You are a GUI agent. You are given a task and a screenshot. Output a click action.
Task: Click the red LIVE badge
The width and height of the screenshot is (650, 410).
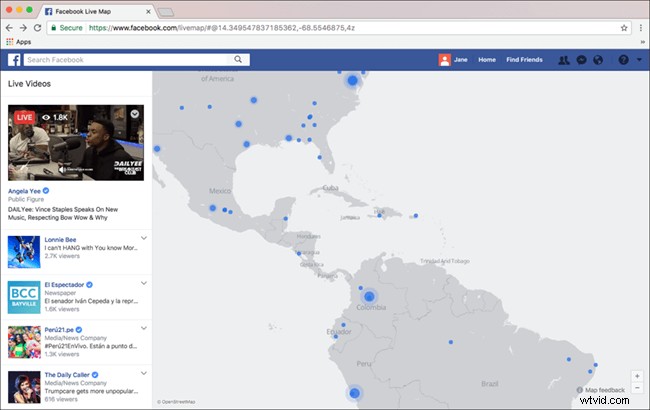point(24,117)
